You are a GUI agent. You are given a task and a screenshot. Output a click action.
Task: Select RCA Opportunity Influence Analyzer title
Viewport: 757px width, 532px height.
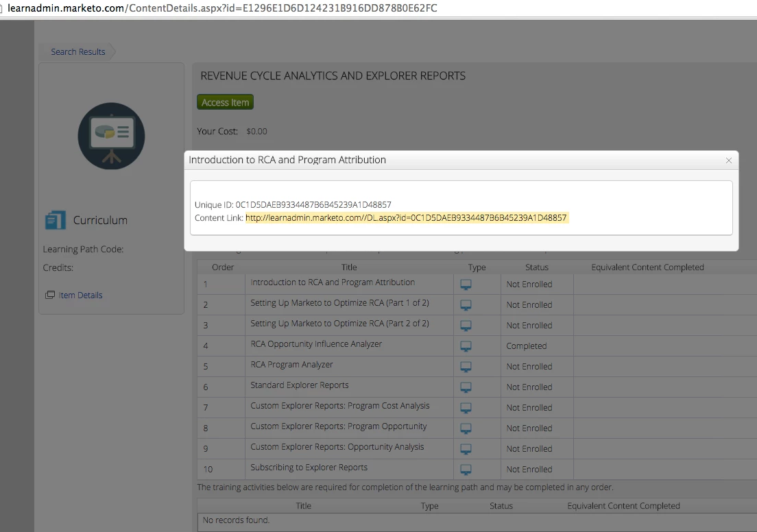(x=316, y=343)
